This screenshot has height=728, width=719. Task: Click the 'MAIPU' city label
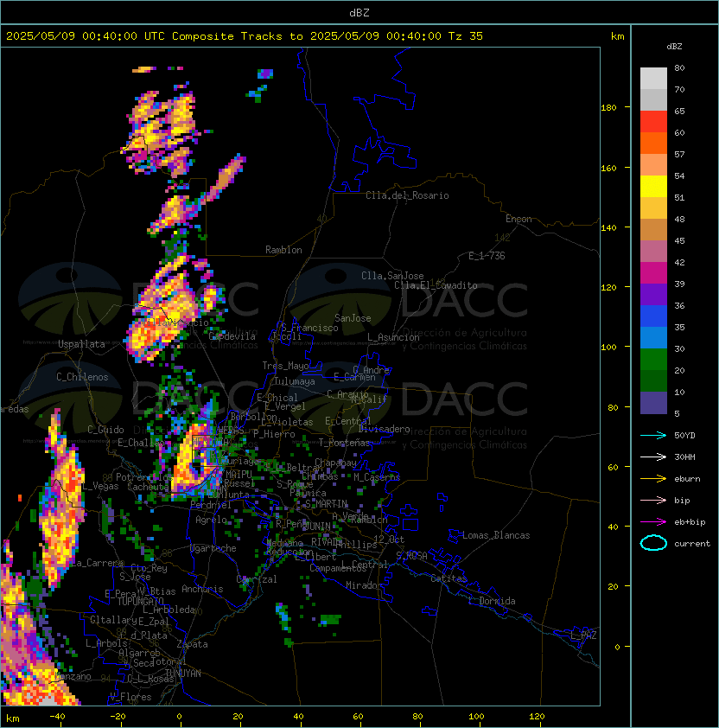coord(239,475)
